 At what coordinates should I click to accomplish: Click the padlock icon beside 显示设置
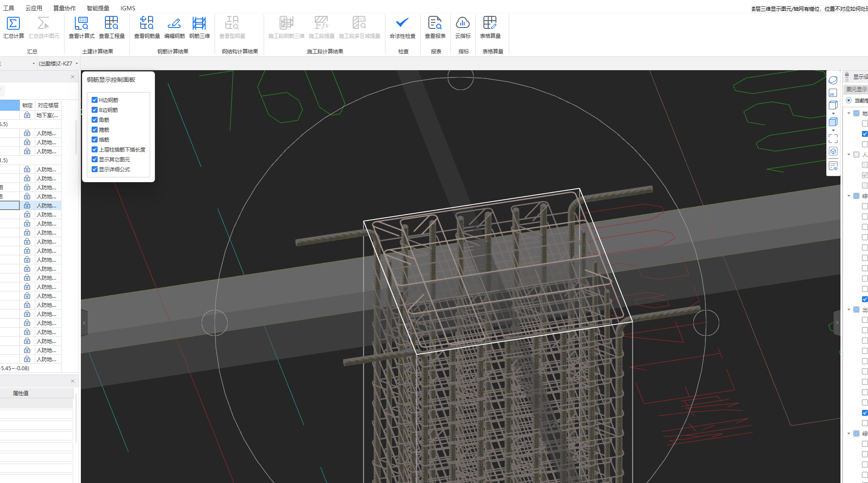click(x=847, y=75)
